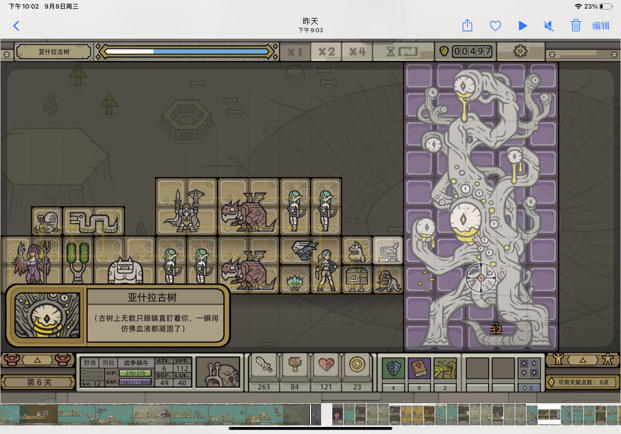
Task: Toggle the x1 speed option
Action: (x=295, y=52)
